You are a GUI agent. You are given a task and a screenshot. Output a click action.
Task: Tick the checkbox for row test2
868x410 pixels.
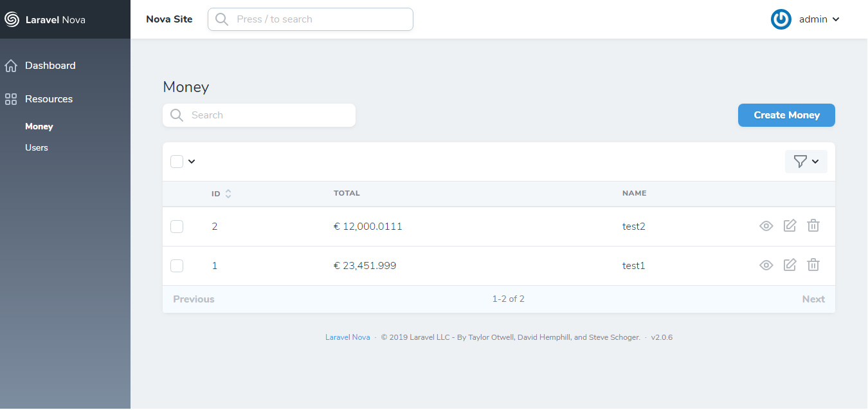click(177, 227)
